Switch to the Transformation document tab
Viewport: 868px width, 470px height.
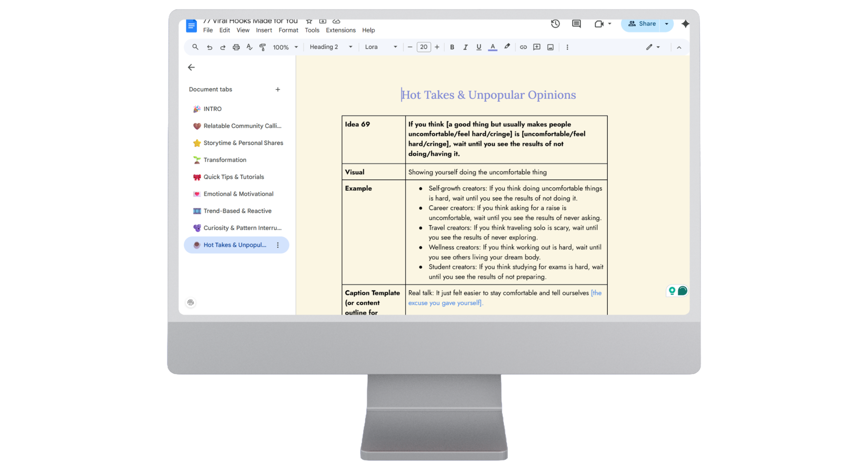click(x=225, y=160)
